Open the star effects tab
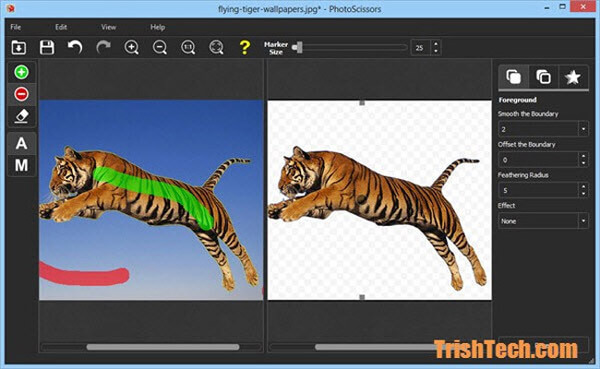This screenshot has width=600, height=369. 573,77
